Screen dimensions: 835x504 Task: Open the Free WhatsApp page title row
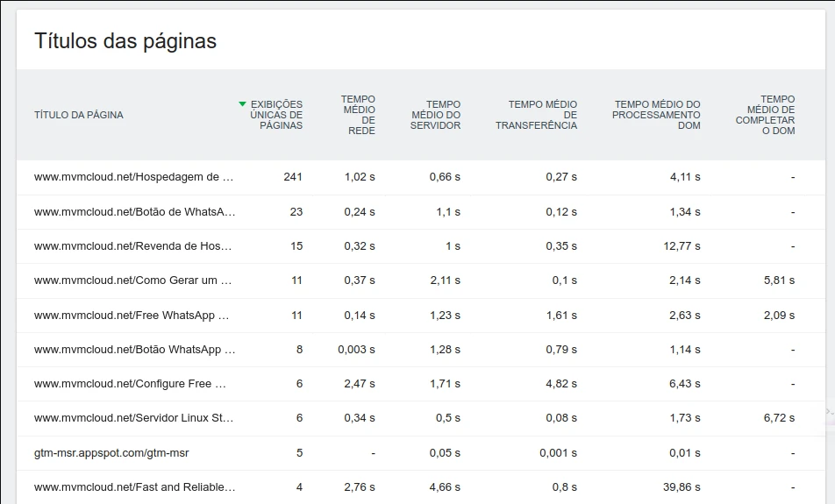click(132, 316)
